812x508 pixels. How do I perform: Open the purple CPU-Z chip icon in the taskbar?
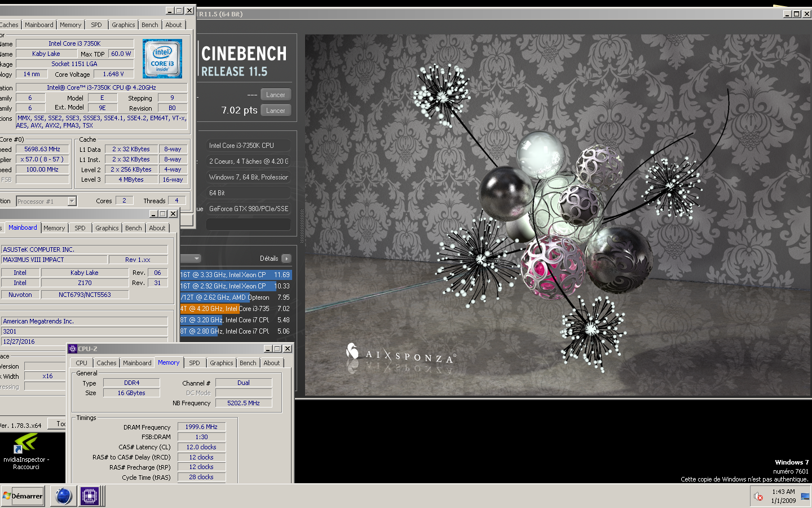[x=90, y=496]
